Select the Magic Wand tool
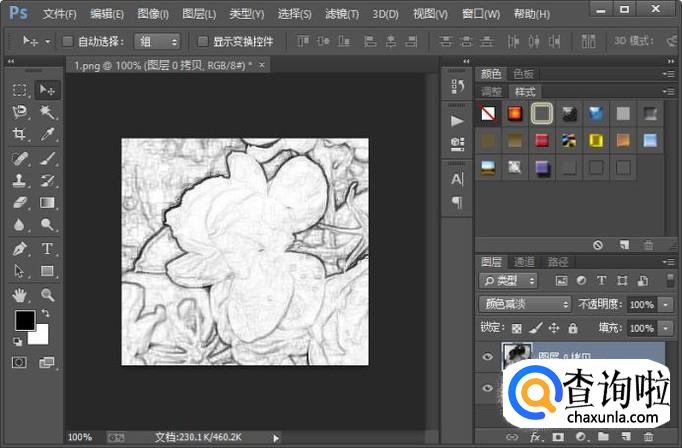Image resolution: width=682 pixels, height=448 pixels. click(47, 112)
